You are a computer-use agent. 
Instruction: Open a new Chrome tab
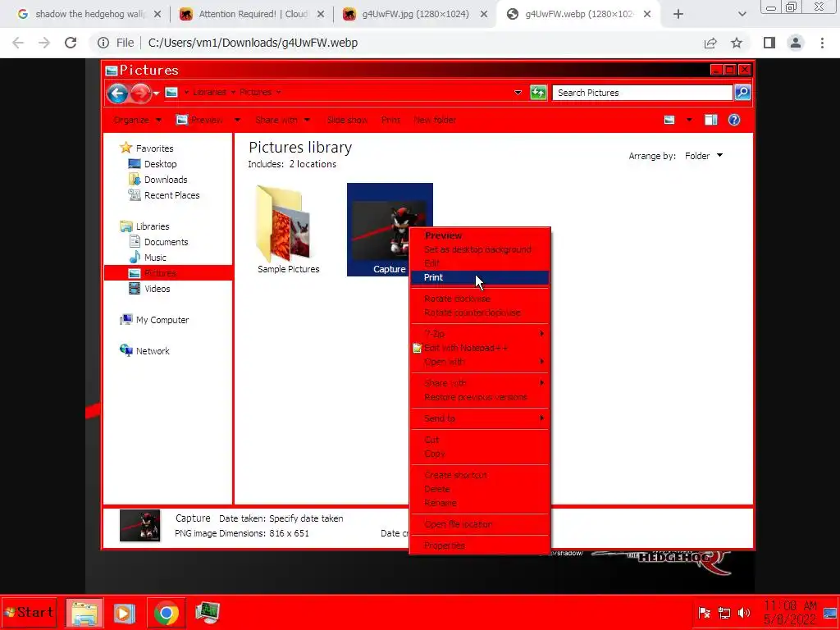(x=678, y=15)
